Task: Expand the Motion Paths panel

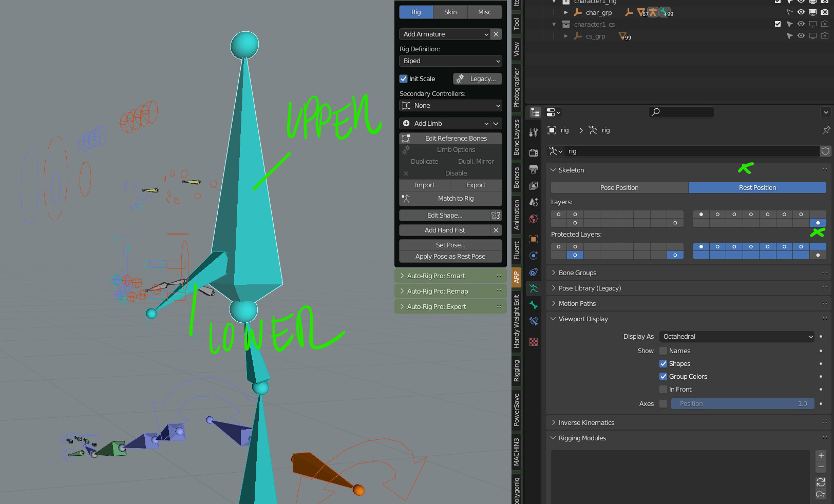Action: (688, 304)
